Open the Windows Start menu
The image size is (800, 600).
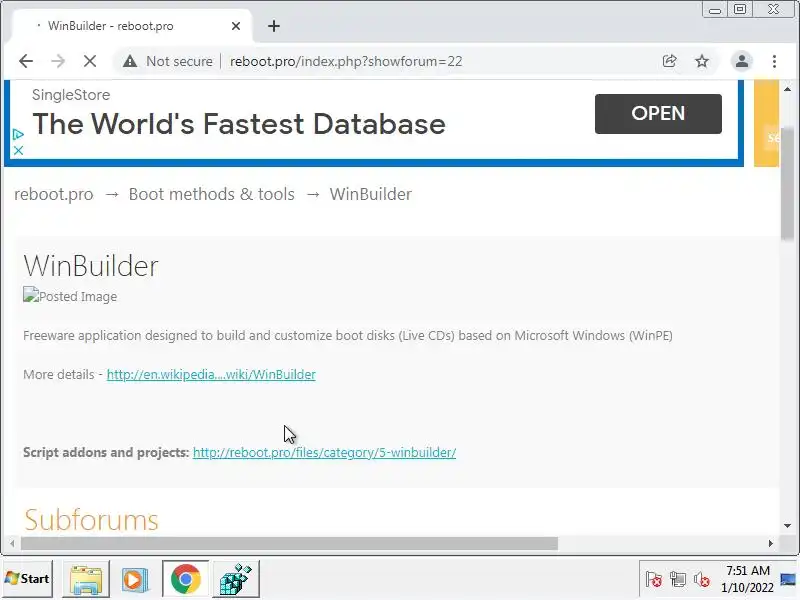pos(28,579)
